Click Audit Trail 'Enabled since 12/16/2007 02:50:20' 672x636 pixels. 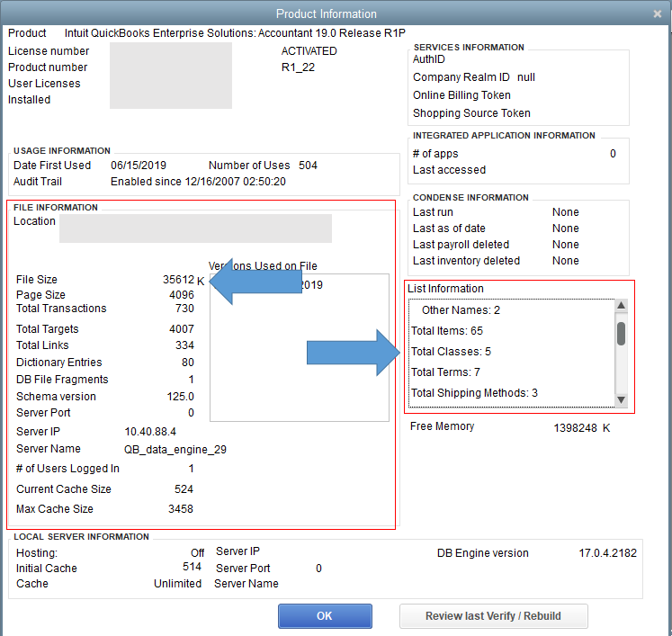tap(198, 182)
